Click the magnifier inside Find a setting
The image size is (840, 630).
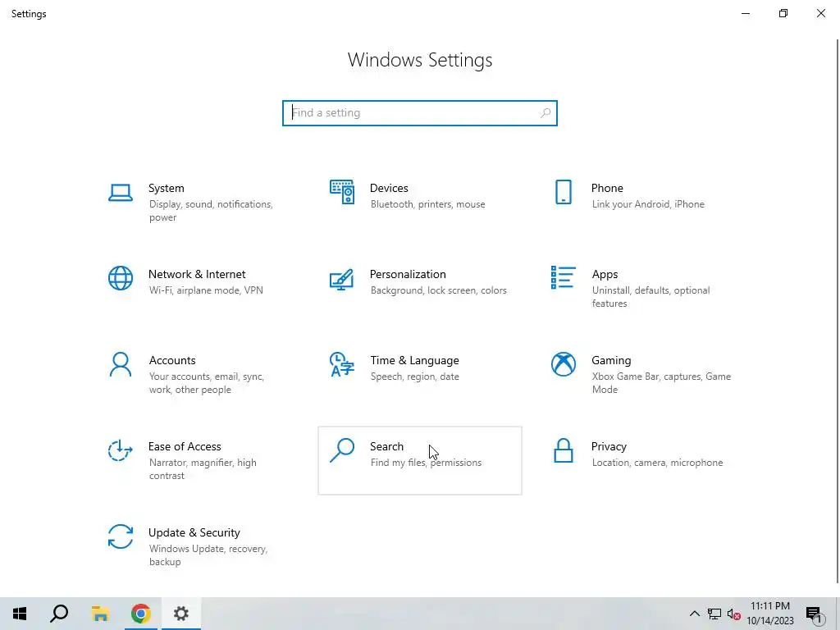tap(546, 113)
